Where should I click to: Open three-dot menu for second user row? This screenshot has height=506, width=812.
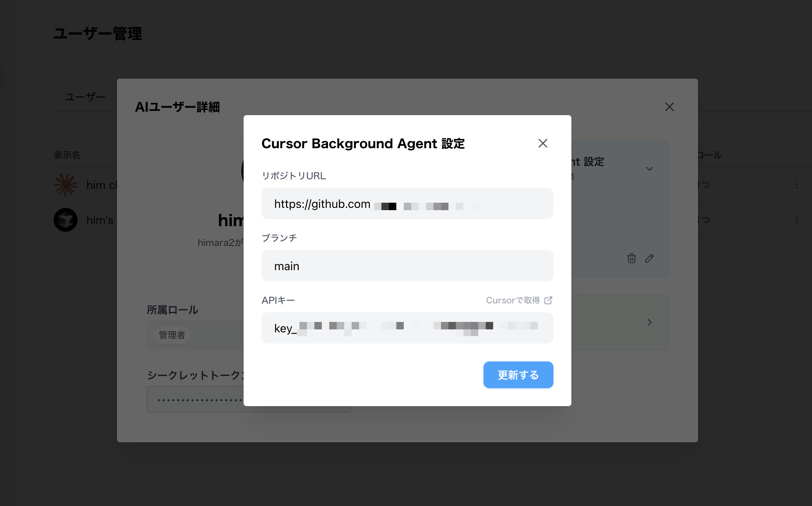796,219
